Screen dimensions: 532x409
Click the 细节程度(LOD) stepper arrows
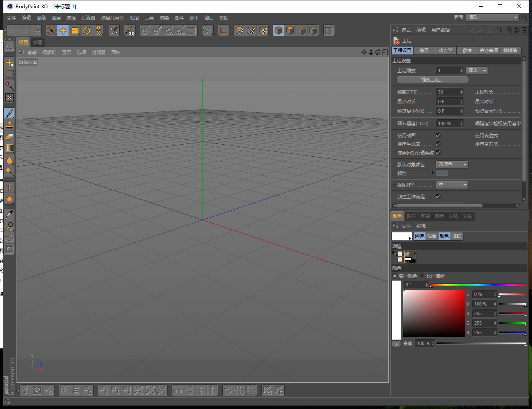[461, 123]
